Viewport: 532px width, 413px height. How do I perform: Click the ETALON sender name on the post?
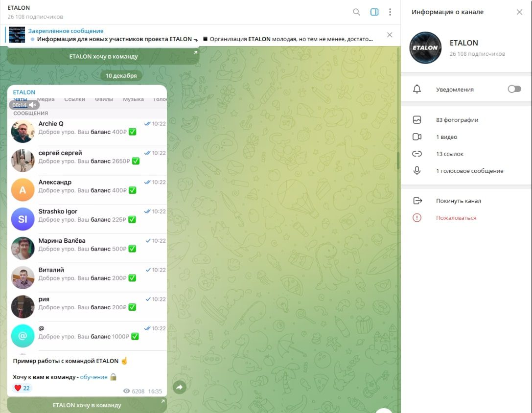(24, 92)
